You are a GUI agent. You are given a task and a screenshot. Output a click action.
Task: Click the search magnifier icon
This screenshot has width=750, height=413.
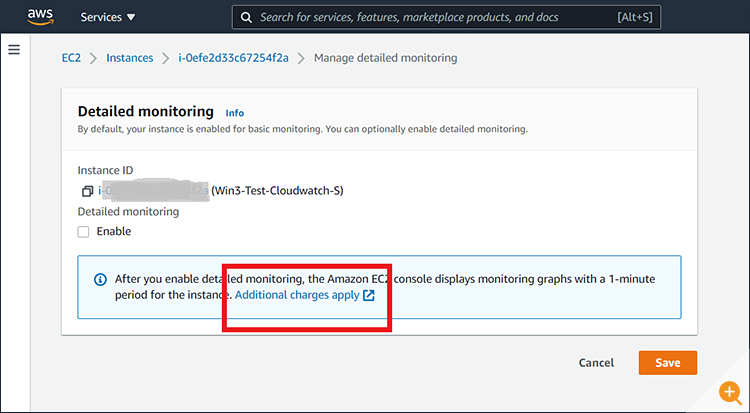(246, 17)
